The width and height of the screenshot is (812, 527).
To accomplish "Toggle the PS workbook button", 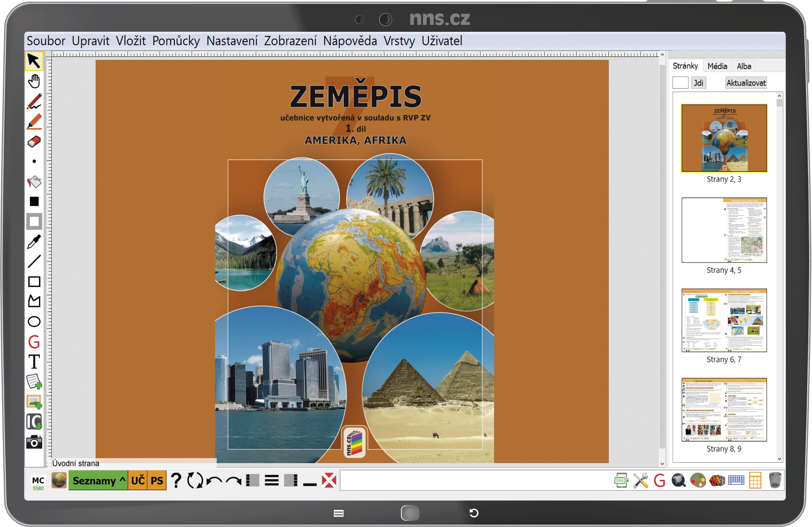I will tap(157, 480).
